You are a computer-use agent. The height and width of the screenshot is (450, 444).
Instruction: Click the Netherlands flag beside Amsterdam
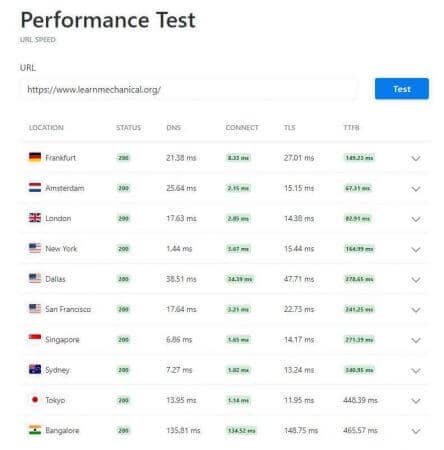tap(35, 187)
